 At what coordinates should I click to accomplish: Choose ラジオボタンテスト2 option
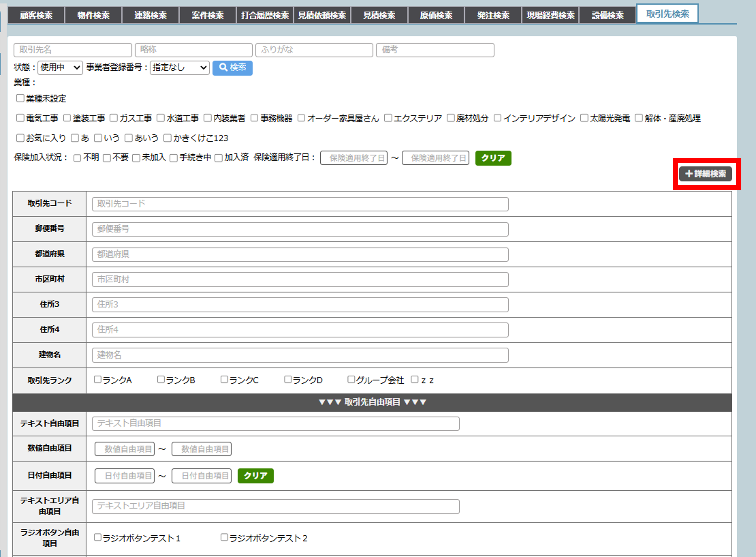(224, 537)
